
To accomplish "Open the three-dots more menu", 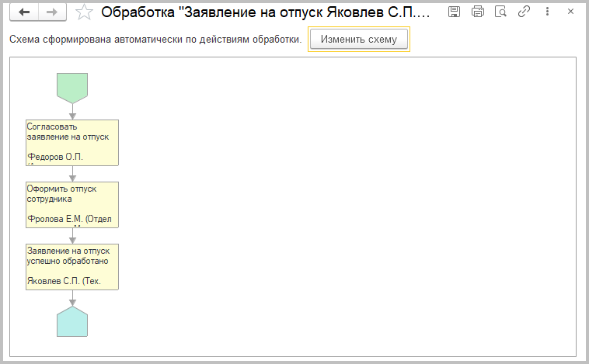I will click(547, 12).
